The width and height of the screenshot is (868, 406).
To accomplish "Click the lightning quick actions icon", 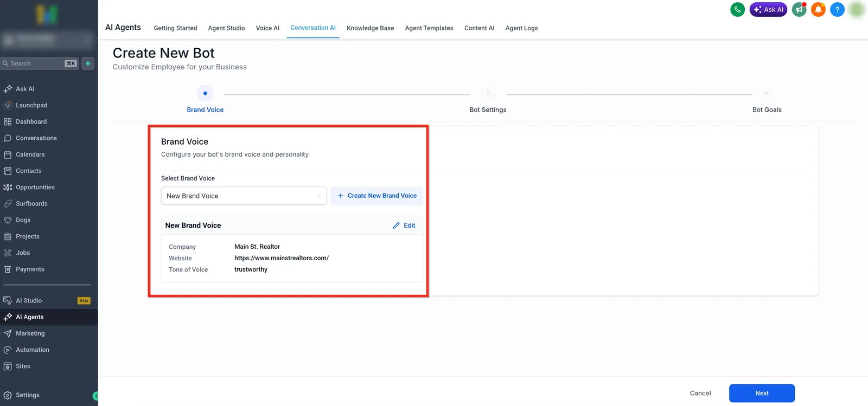I will click(x=88, y=63).
